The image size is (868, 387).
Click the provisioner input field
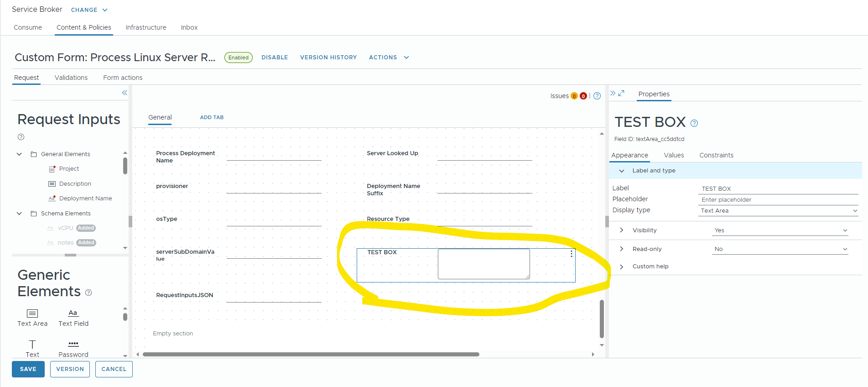[x=274, y=188]
